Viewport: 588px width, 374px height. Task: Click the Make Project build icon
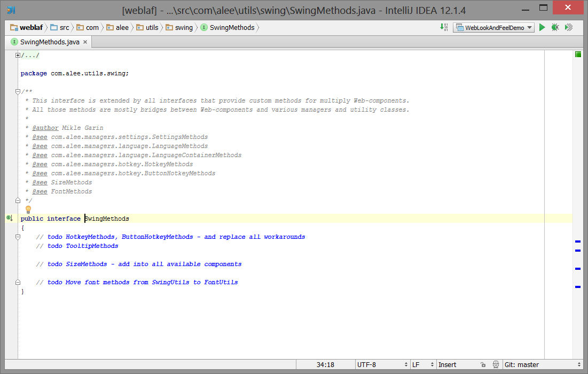click(444, 27)
